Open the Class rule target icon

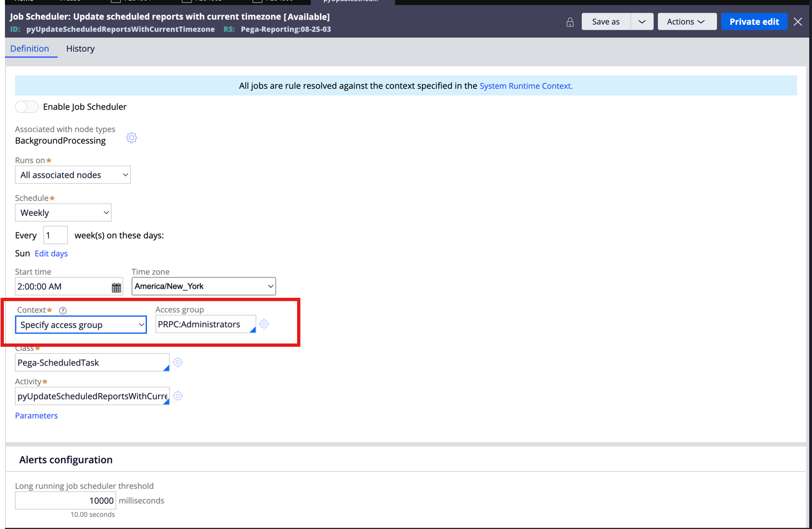[x=178, y=362]
